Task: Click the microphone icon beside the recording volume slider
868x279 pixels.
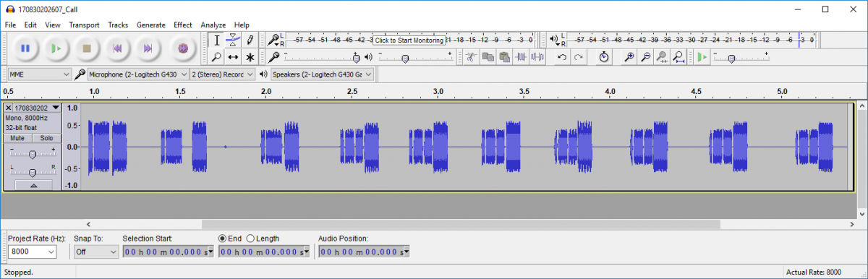Action: pyautogui.click(x=273, y=56)
